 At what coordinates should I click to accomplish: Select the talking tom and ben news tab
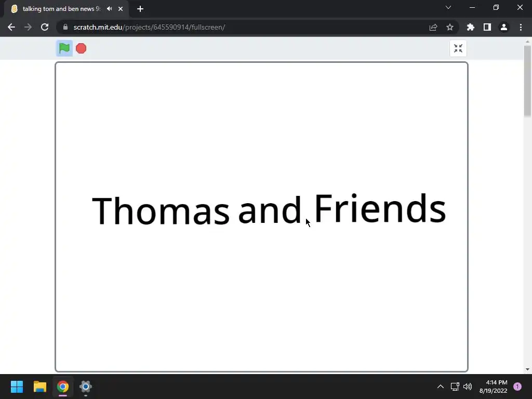coord(66,9)
